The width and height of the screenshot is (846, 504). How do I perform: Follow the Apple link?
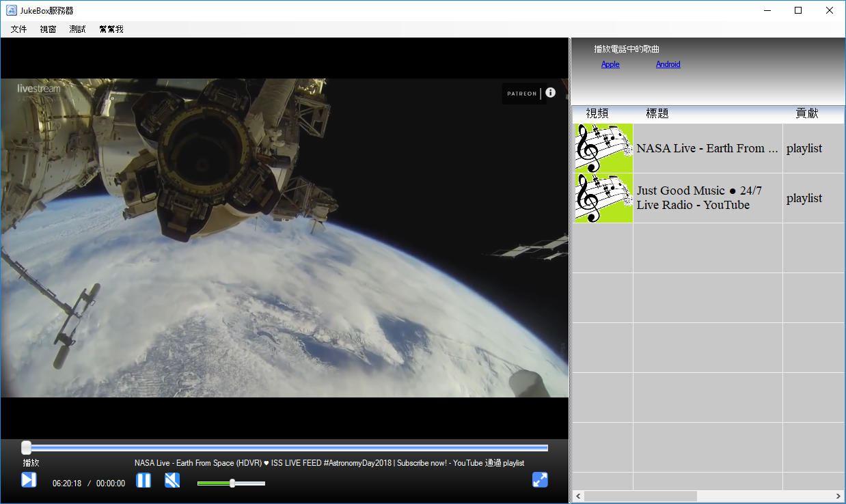tap(610, 64)
